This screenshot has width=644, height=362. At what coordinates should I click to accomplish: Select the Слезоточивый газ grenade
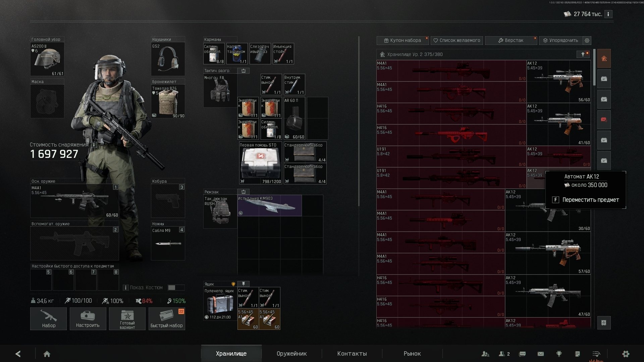(x=260, y=54)
